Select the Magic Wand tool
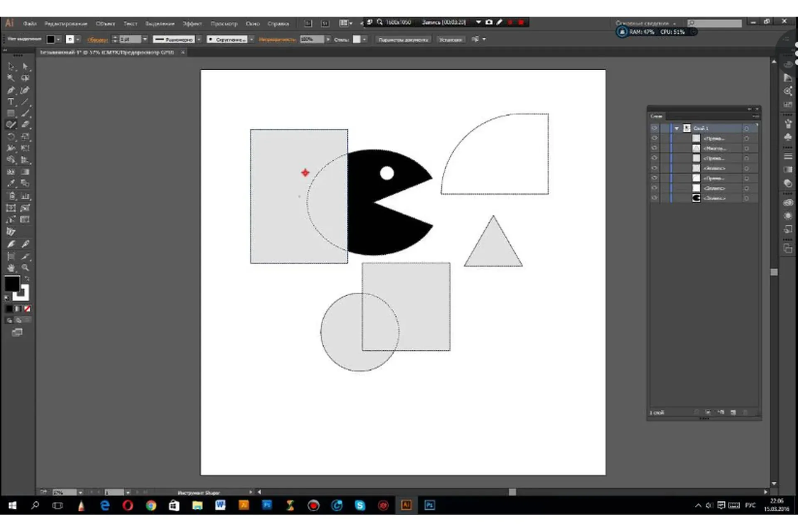 pos(11,78)
